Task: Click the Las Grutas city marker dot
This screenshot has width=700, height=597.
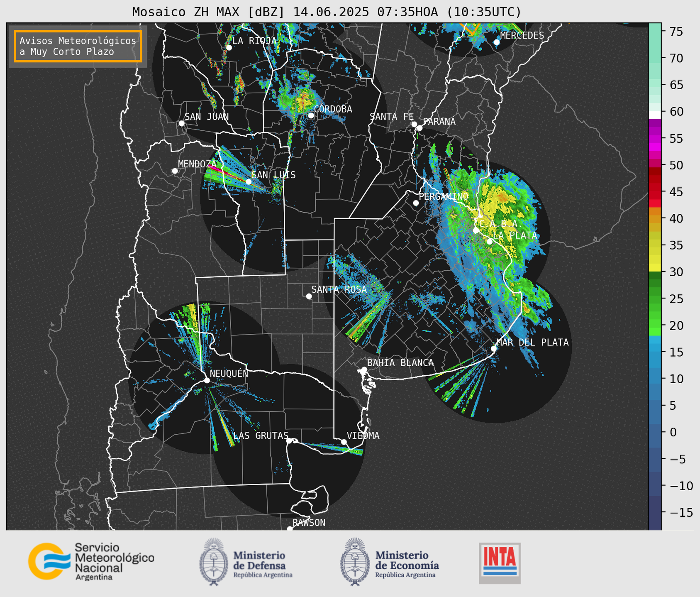Action: (289, 440)
